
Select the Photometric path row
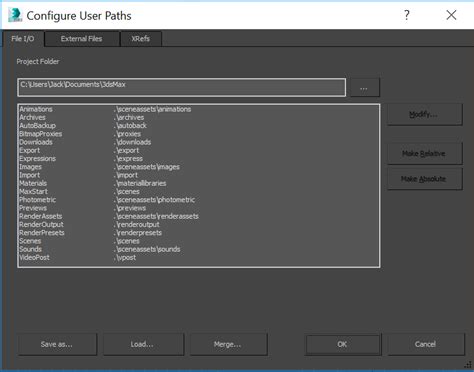pos(199,200)
